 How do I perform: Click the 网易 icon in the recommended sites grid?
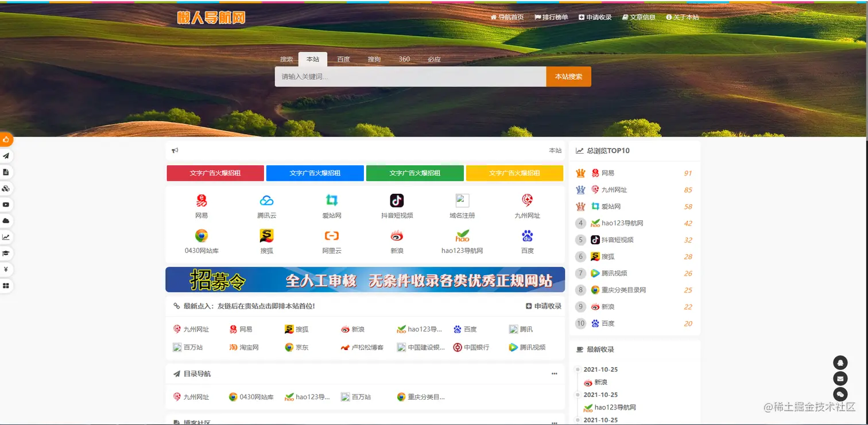(x=201, y=200)
